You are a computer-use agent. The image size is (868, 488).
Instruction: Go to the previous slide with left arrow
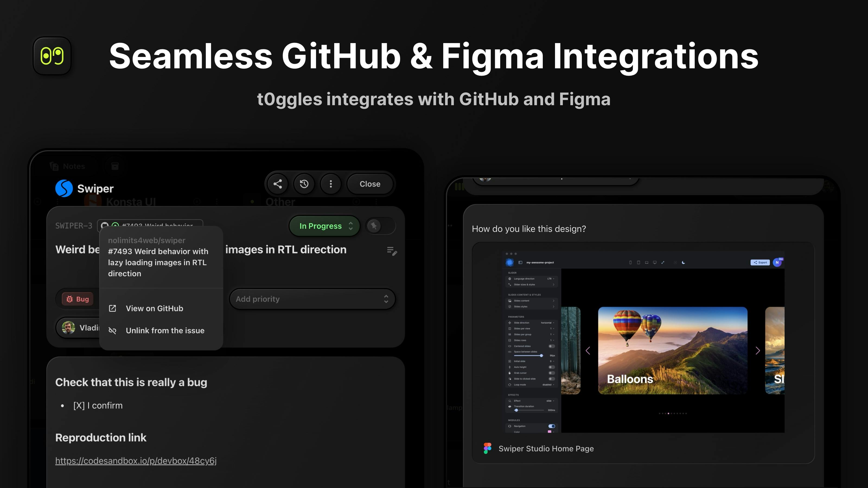pos(588,351)
